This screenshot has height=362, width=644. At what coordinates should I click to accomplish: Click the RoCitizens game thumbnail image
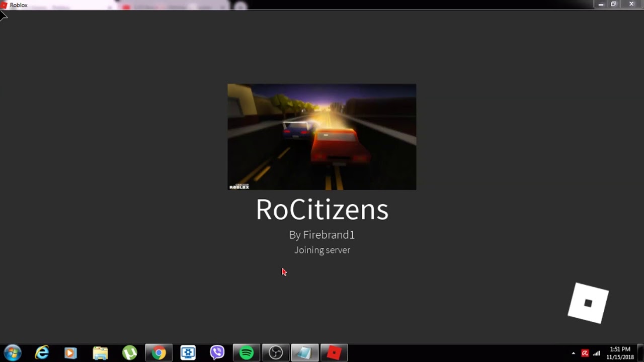(321, 137)
